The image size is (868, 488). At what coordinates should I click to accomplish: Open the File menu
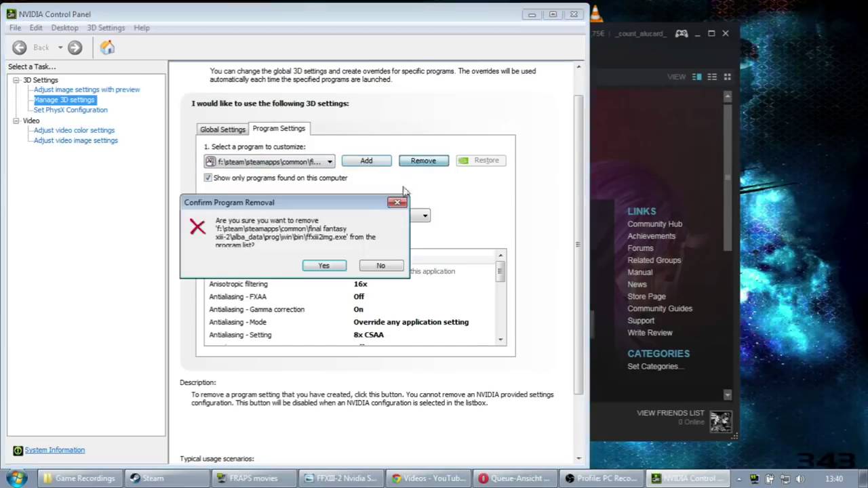(x=15, y=28)
